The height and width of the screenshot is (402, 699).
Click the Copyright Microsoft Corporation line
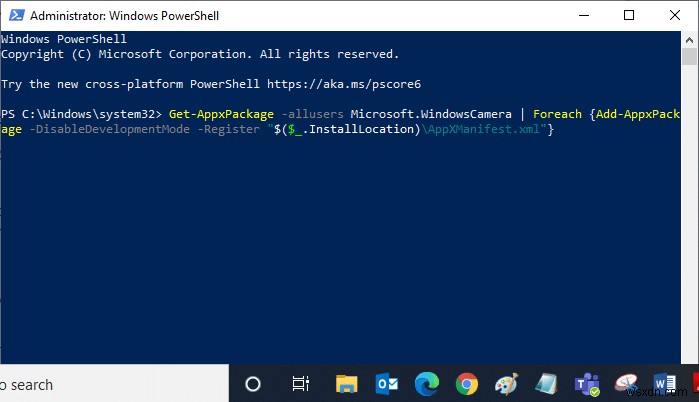pyautogui.click(x=200, y=54)
